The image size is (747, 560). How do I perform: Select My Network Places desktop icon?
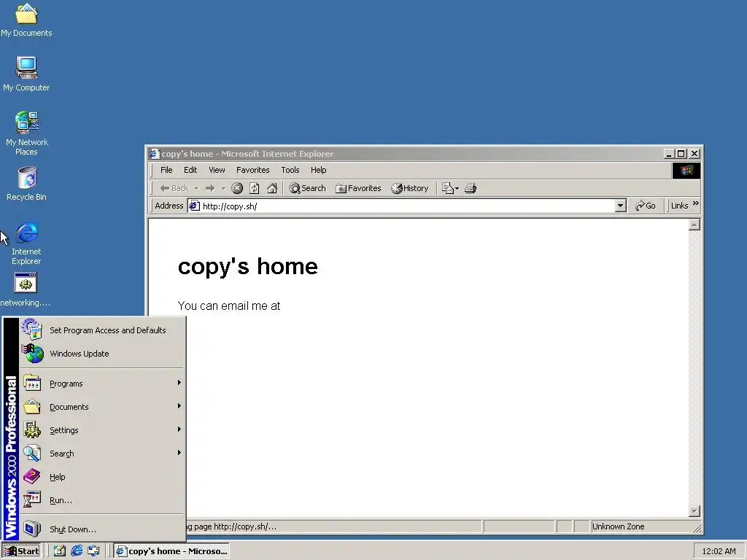[27, 133]
